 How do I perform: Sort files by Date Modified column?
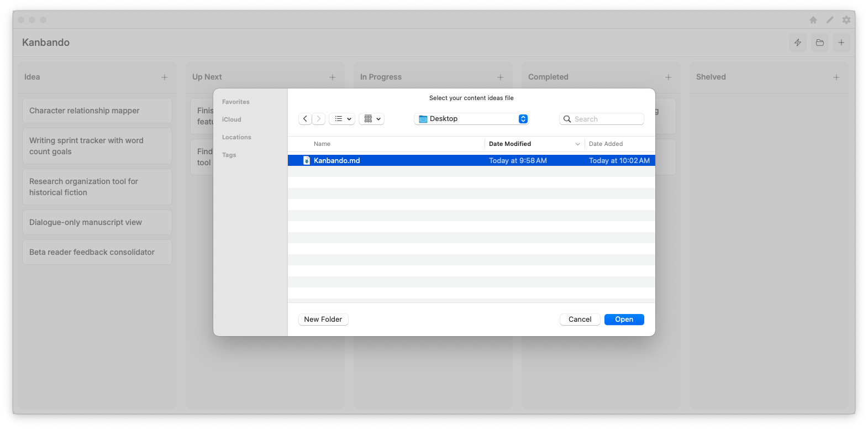(510, 144)
